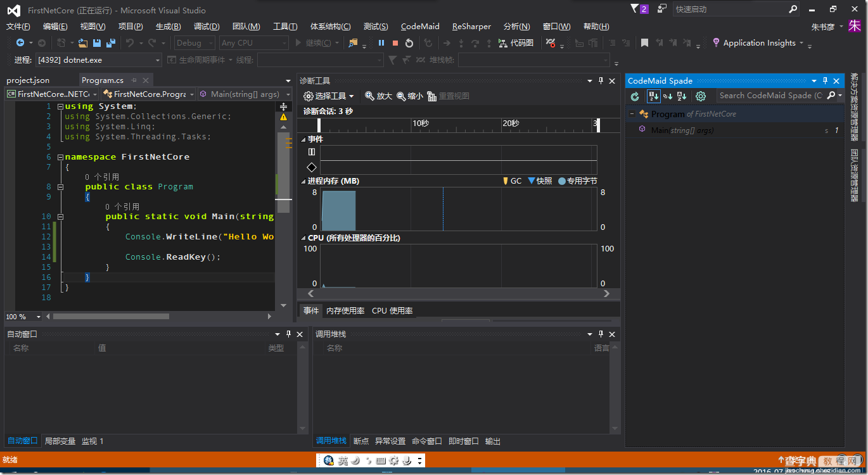Collapse the Program node in CodeMaid Spade
The image size is (868, 475).
coord(632,114)
